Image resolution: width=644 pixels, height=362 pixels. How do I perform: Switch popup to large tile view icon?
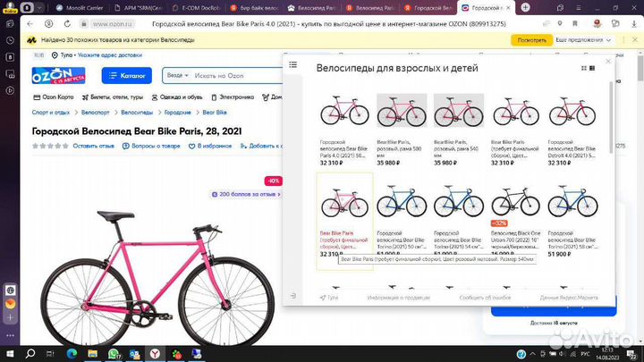tap(592, 68)
